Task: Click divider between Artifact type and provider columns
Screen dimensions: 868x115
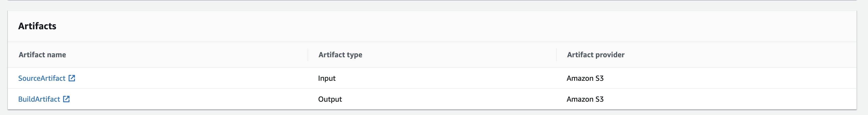Action: coord(557,55)
